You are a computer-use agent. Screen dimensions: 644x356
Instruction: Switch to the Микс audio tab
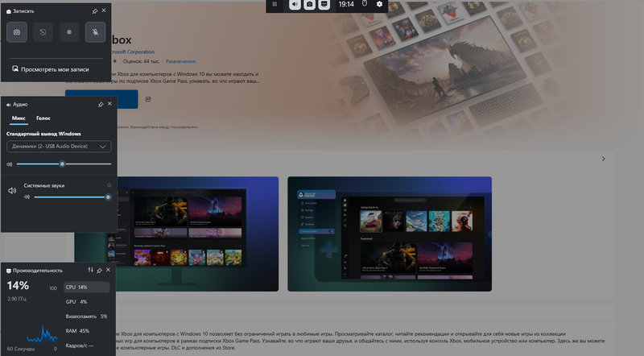pyautogui.click(x=19, y=118)
